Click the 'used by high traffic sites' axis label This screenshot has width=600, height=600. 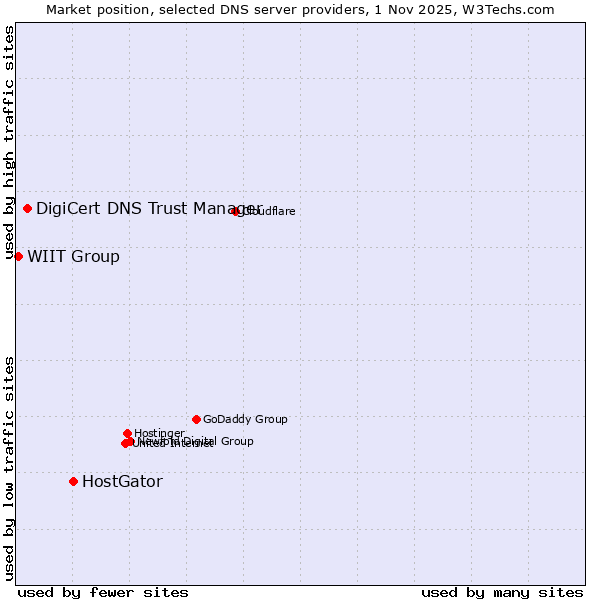pyautogui.click(x=9, y=142)
